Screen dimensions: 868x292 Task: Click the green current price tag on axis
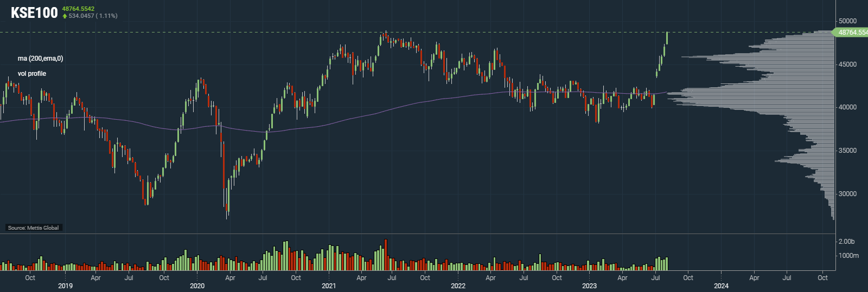tap(852, 33)
